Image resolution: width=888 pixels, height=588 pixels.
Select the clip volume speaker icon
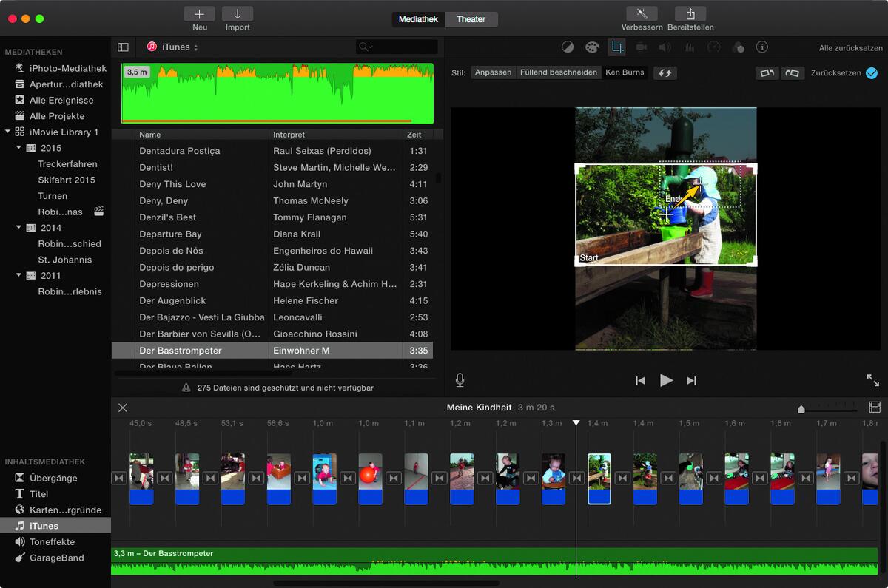coord(664,47)
